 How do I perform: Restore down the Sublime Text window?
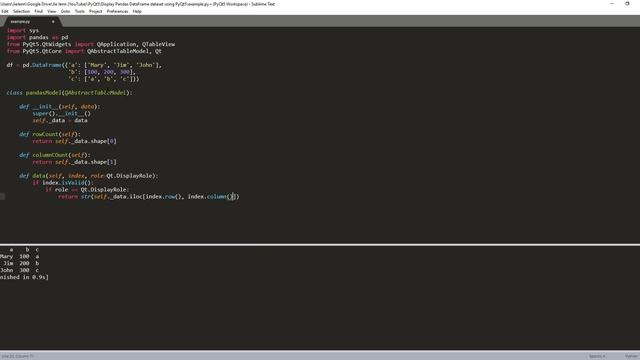(627, 4)
